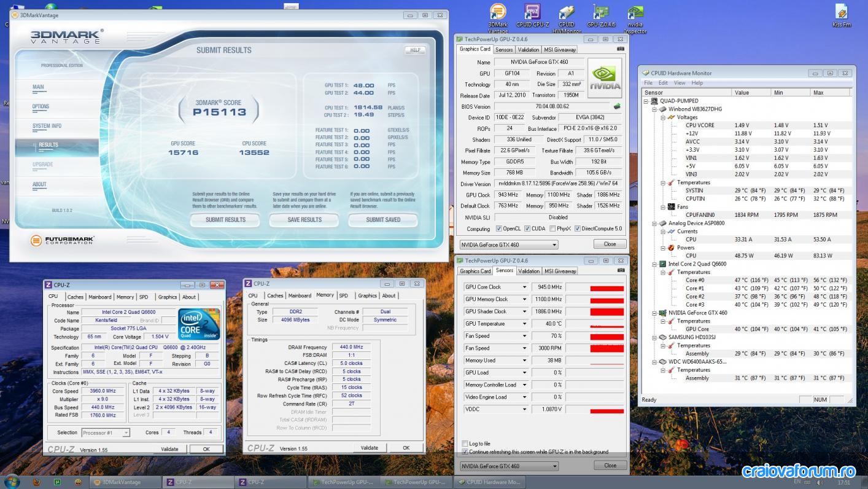
Task: Open the File menu in Hardware Monitor
Action: 648,83
